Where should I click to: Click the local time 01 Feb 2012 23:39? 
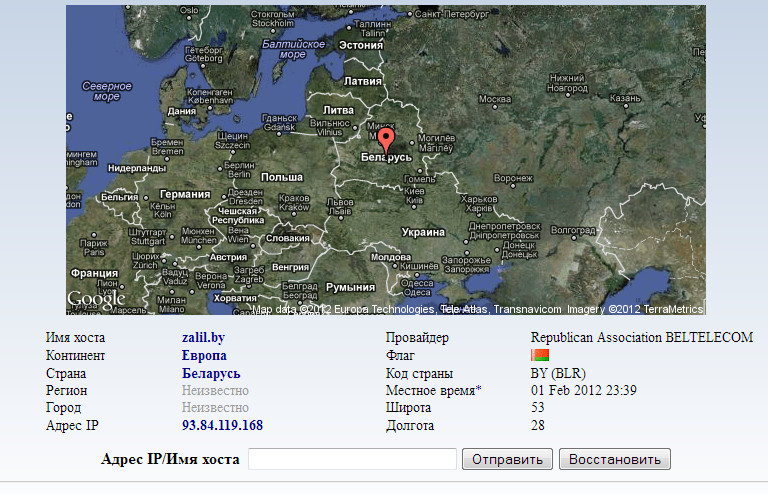pyautogui.click(x=584, y=390)
